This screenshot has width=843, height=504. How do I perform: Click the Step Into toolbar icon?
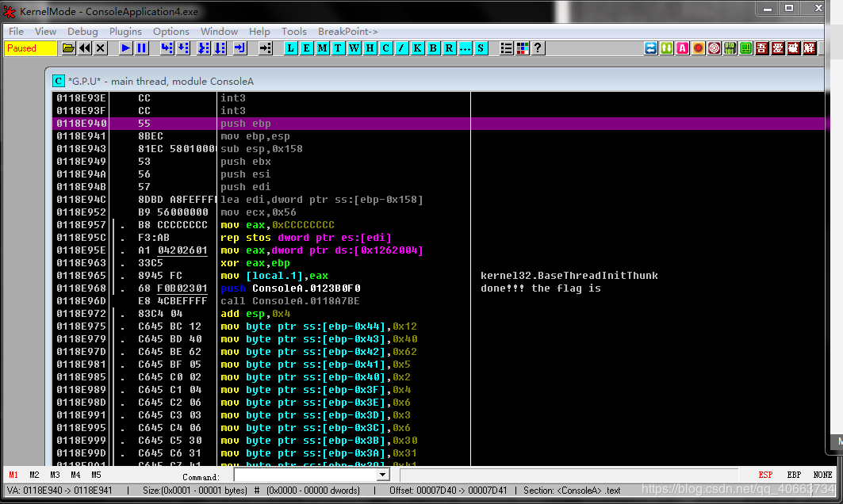(167, 48)
